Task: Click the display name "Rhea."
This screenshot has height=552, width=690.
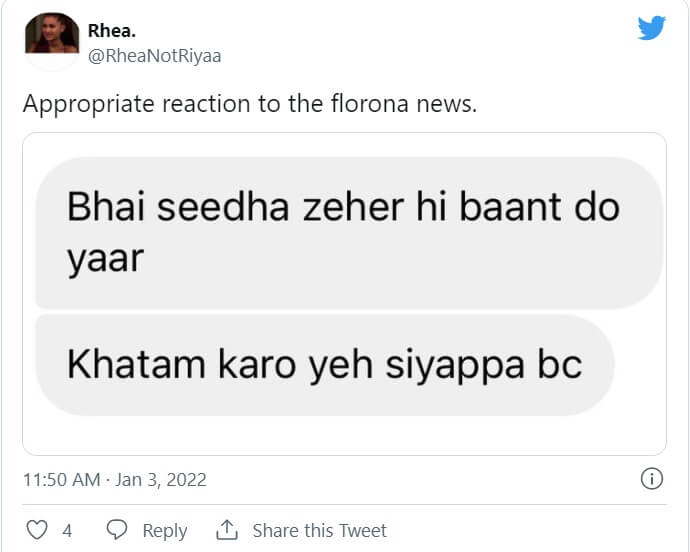Action: point(111,30)
